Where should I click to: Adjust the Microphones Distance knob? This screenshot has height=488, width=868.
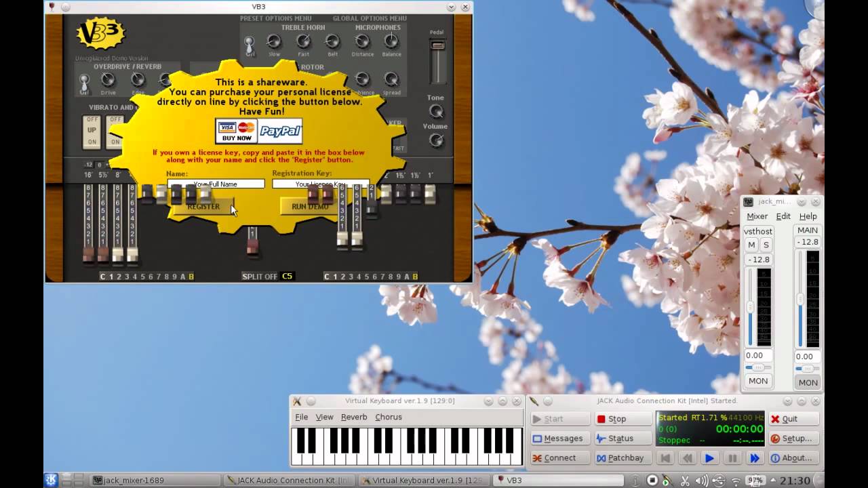click(x=362, y=42)
